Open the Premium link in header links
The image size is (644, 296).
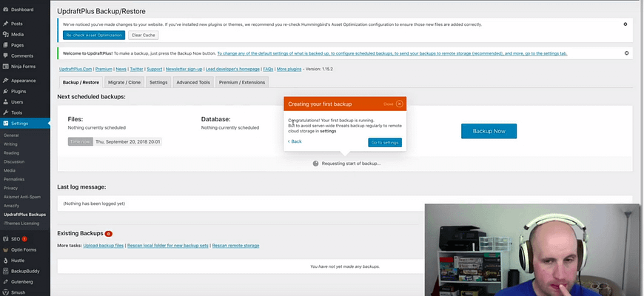tap(104, 69)
